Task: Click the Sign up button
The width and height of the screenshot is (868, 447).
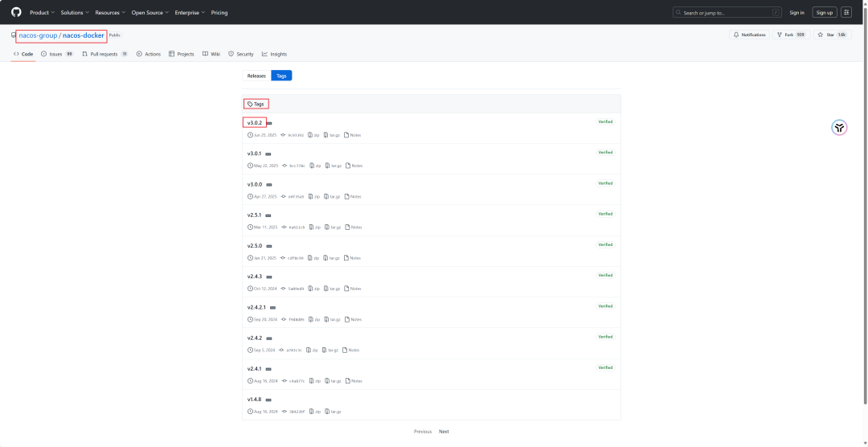Action: click(x=825, y=12)
